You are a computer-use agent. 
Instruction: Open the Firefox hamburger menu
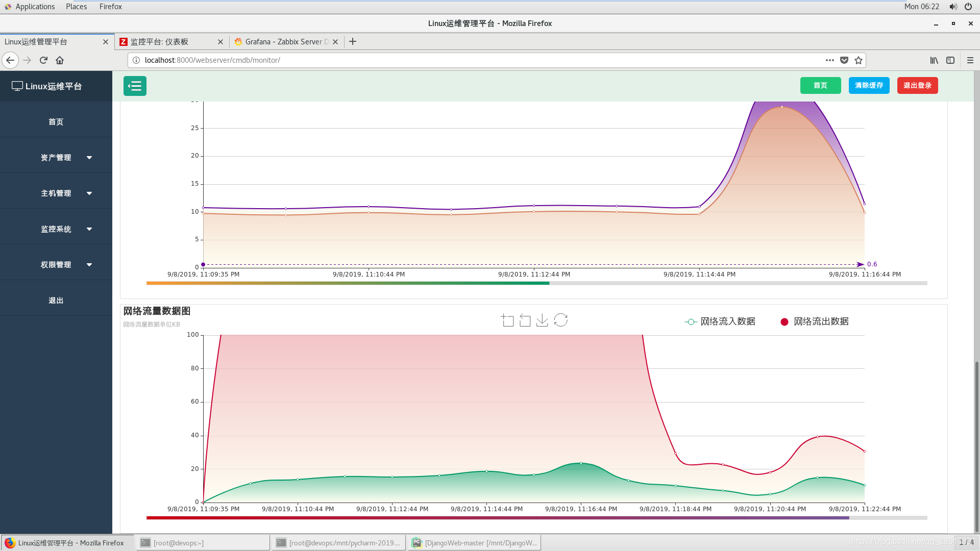970,60
